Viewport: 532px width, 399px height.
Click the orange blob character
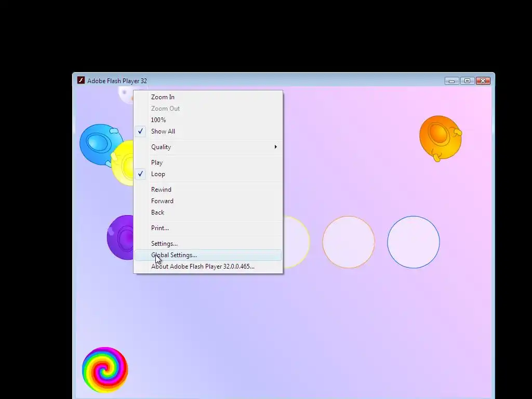(x=441, y=138)
